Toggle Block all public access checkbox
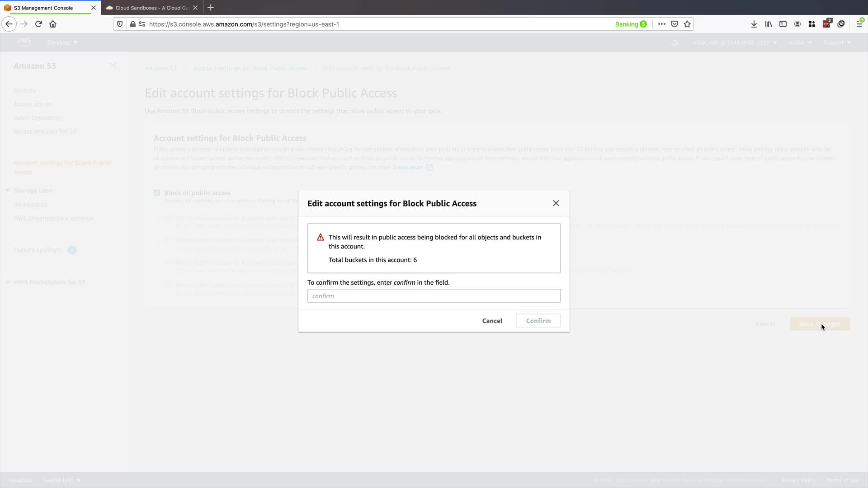 coord(157,193)
